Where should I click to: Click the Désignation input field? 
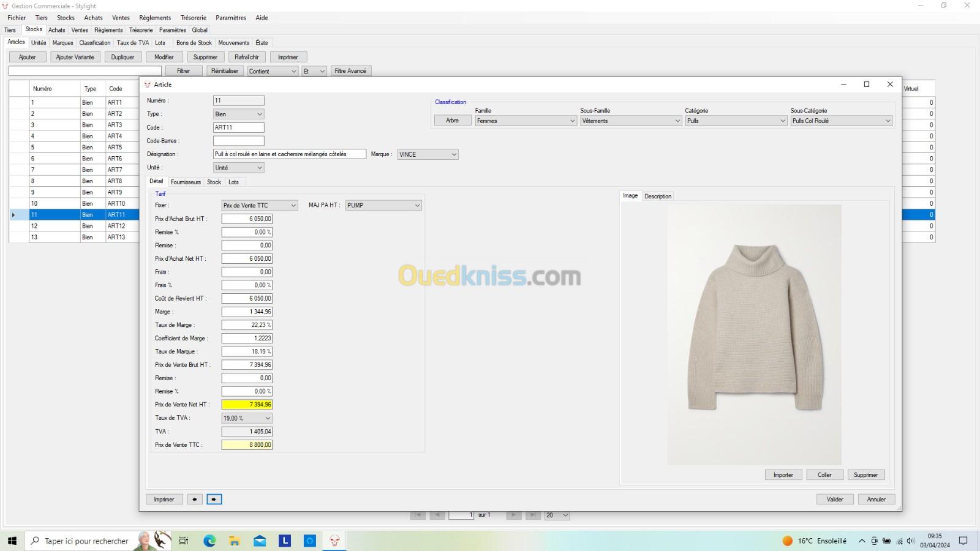click(x=290, y=154)
